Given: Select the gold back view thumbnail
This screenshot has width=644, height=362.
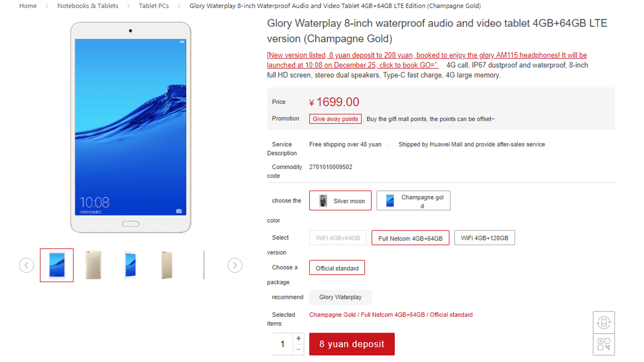Looking at the screenshot, I should tap(93, 265).
